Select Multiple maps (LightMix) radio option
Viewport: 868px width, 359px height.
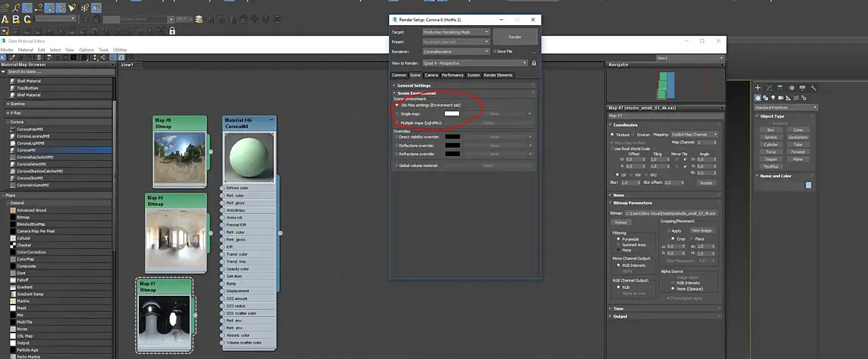click(397, 122)
